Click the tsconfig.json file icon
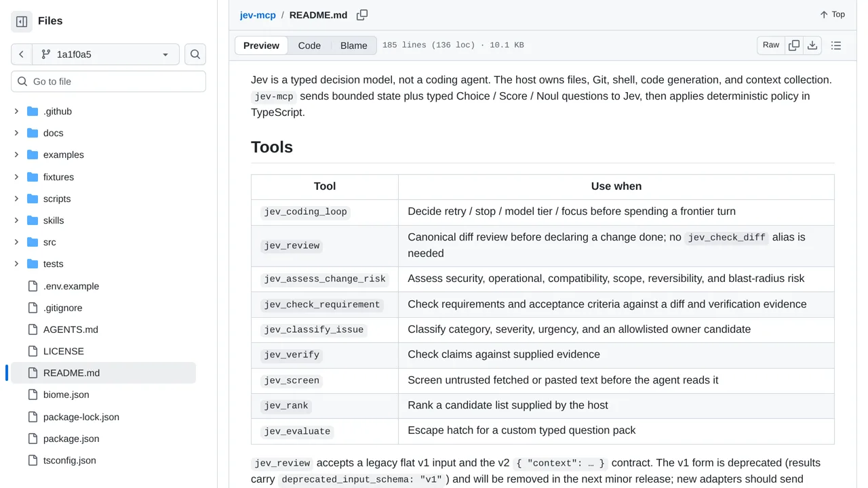Screen dimensions: 868x488 pyautogui.click(x=33, y=460)
